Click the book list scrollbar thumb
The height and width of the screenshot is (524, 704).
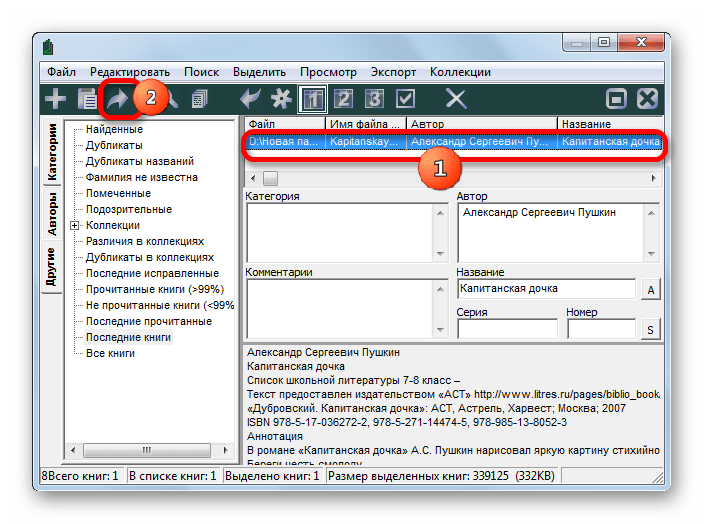pos(270,179)
